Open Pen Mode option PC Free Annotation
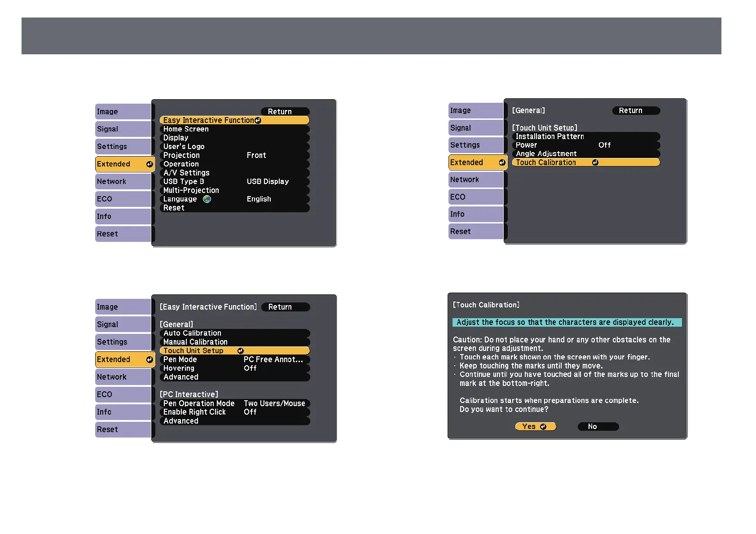This screenshot has width=756, height=534. (235, 359)
